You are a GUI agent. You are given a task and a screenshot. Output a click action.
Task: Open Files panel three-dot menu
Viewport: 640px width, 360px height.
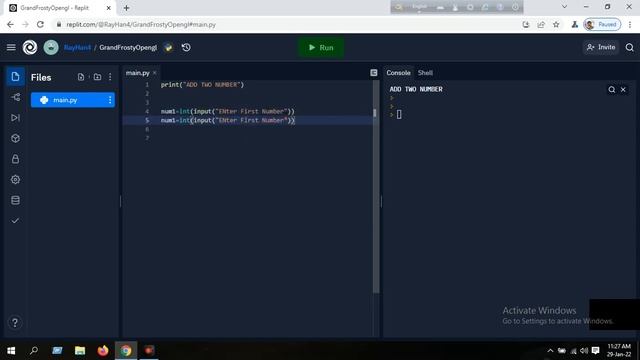pyautogui.click(x=110, y=77)
